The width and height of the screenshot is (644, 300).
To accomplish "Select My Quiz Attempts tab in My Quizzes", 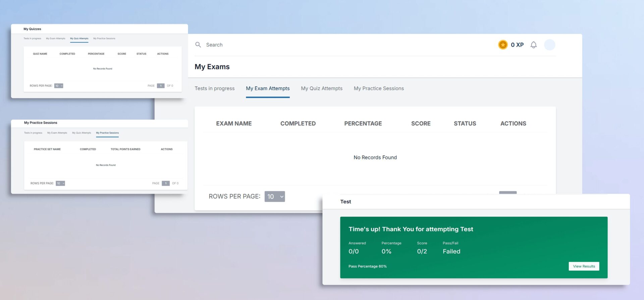I will coord(79,39).
